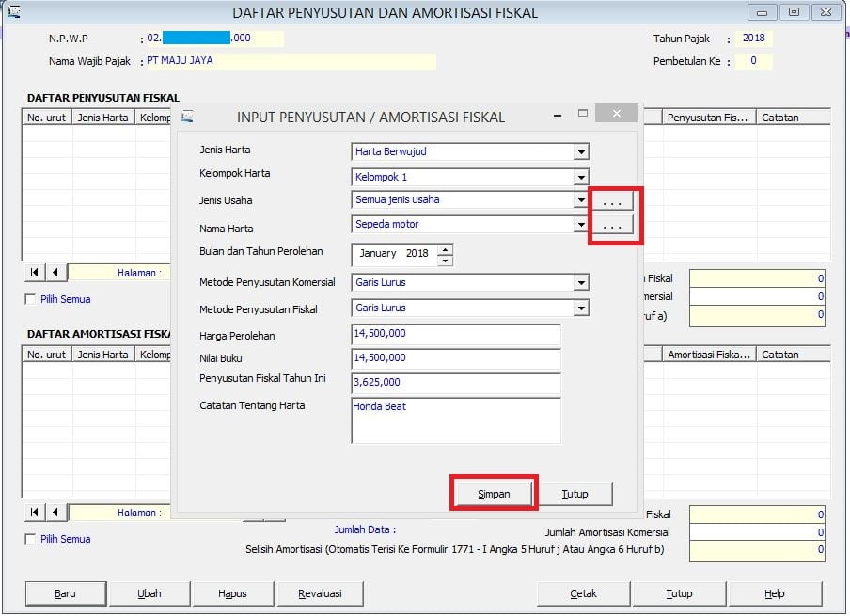Open the Nama Harta dropdown
This screenshot has width=850, height=616.
(581, 225)
